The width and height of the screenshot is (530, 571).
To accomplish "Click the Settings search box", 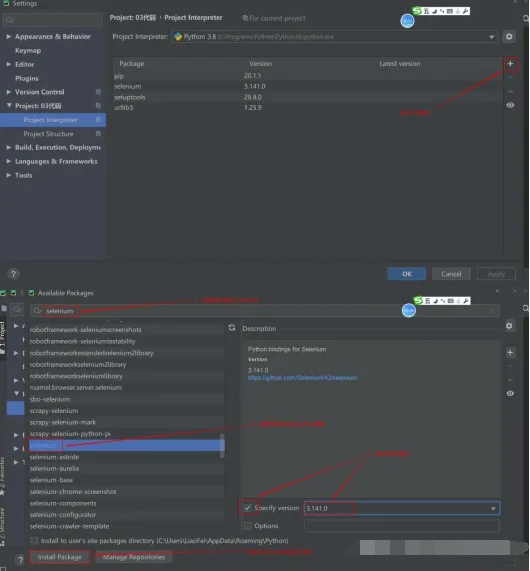I will 53,20.
